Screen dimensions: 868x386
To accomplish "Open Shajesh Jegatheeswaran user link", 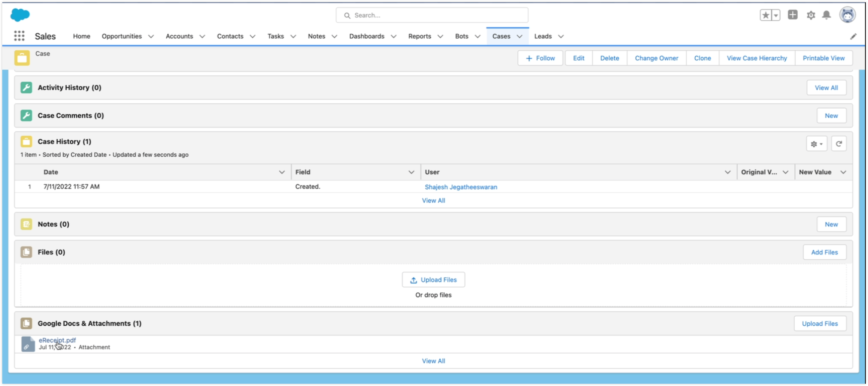I will (x=461, y=187).
